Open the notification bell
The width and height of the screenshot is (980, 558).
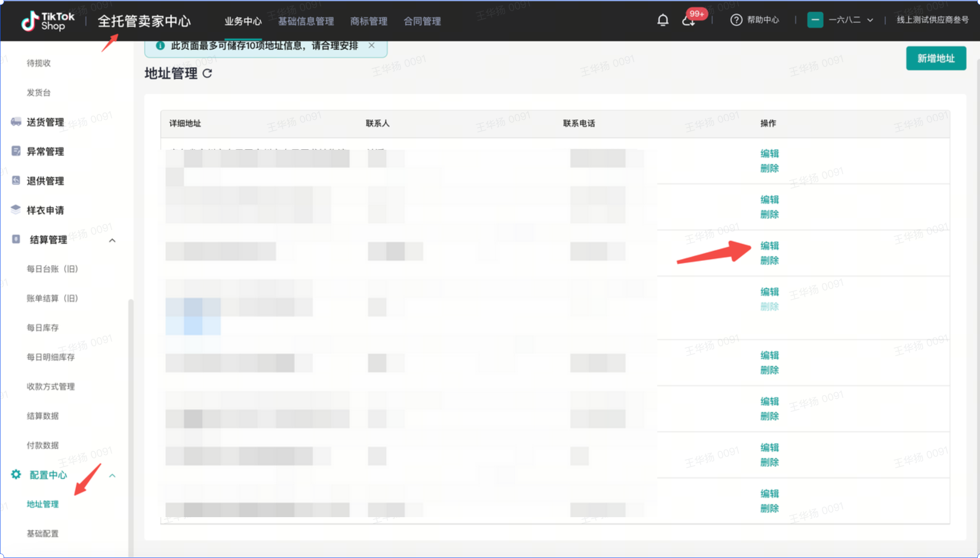663,20
